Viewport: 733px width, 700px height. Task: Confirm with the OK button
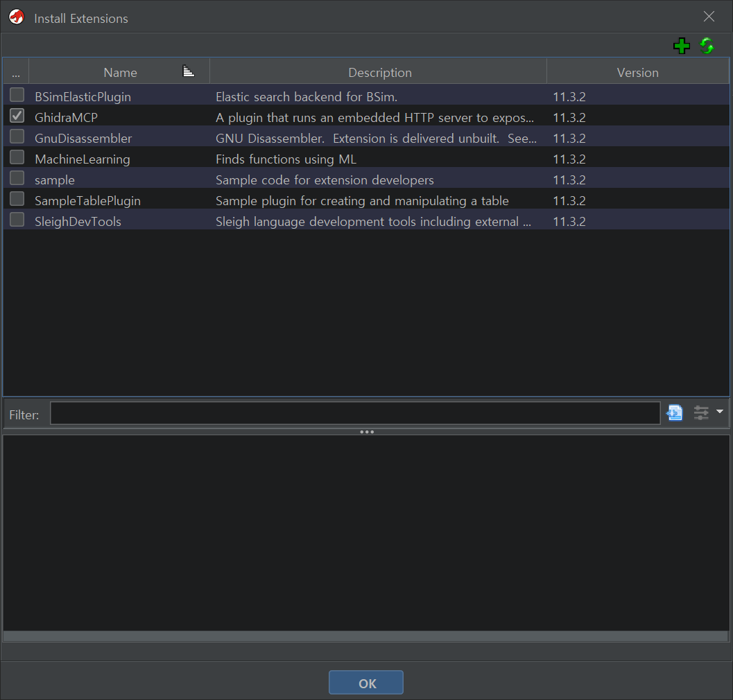pos(366,683)
